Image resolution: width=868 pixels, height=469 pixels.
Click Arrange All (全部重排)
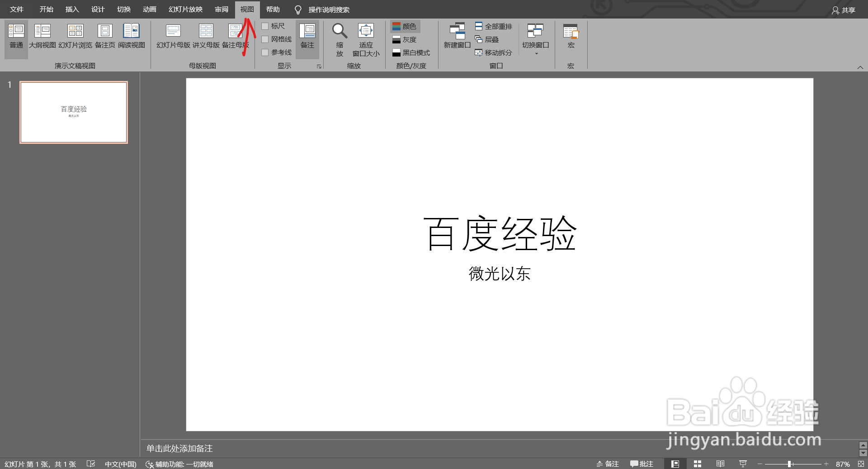(x=494, y=26)
